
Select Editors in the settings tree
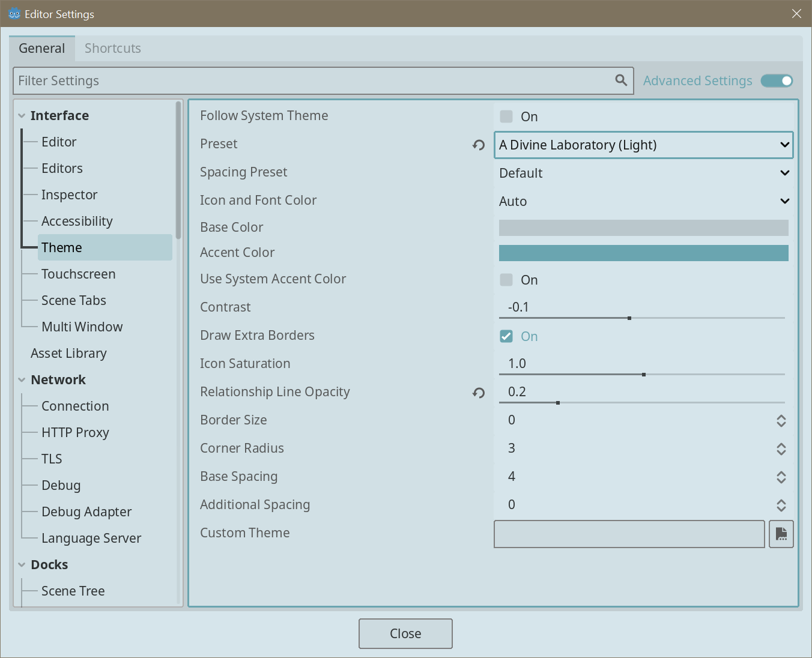coord(62,168)
